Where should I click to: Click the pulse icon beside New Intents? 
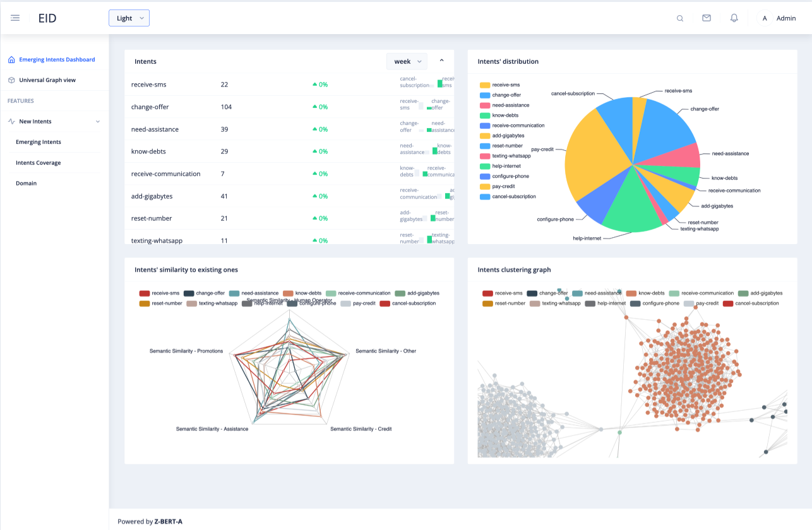(x=11, y=121)
